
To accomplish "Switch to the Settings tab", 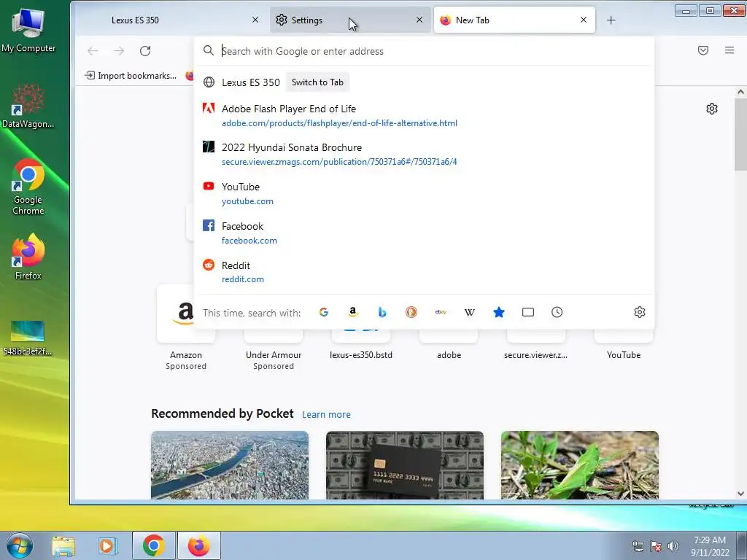I will pyautogui.click(x=350, y=20).
